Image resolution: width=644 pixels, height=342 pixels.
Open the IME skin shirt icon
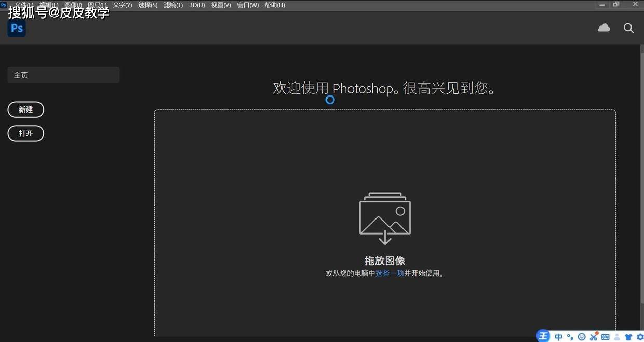628,337
